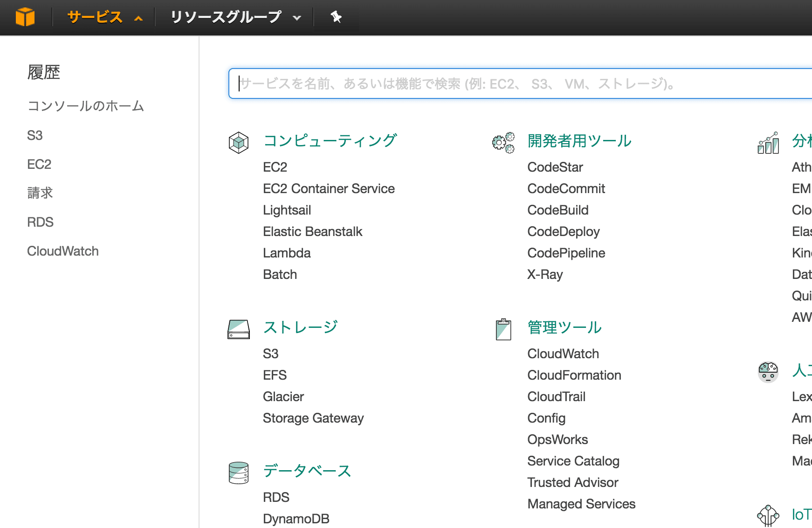Open Trusted Advisor
812x528 pixels.
(573, 482)
